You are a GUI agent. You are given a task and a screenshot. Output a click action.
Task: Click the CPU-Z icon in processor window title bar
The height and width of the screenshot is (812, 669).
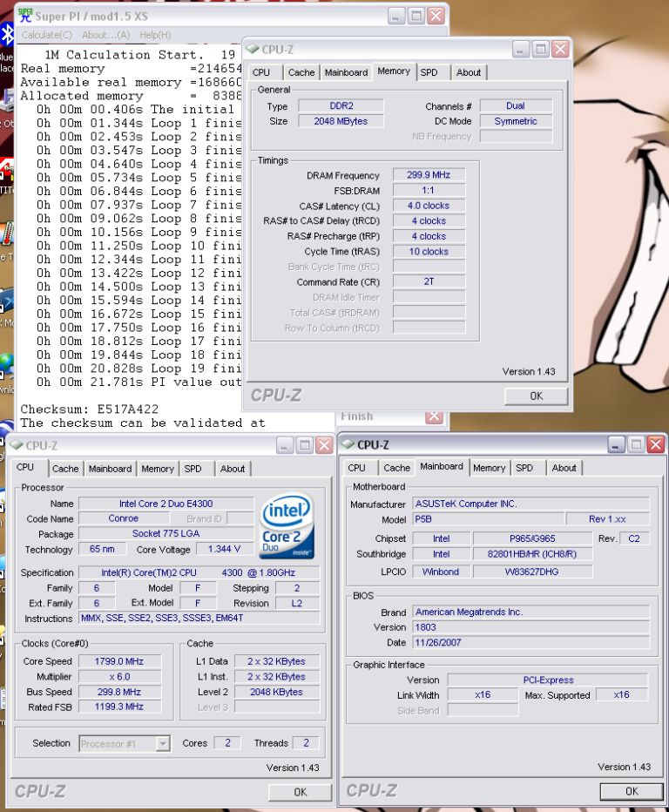click(x=17, y=445)
